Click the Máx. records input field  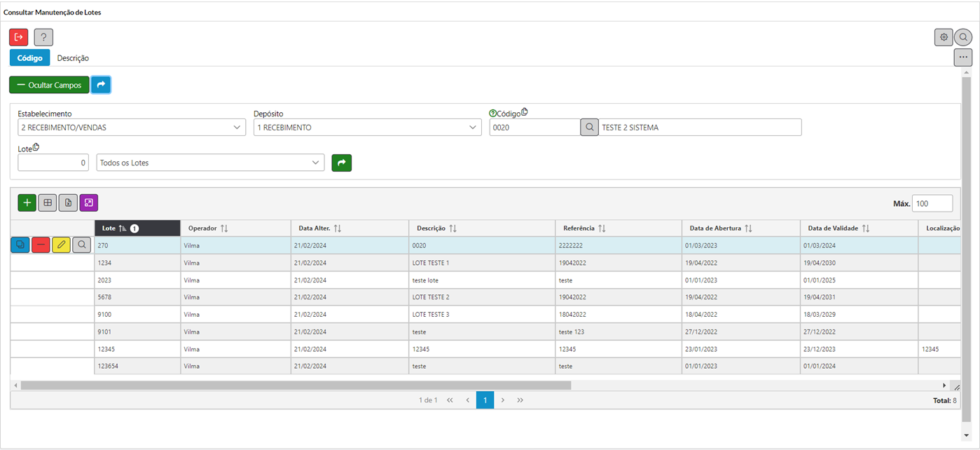tap(932, 203)
